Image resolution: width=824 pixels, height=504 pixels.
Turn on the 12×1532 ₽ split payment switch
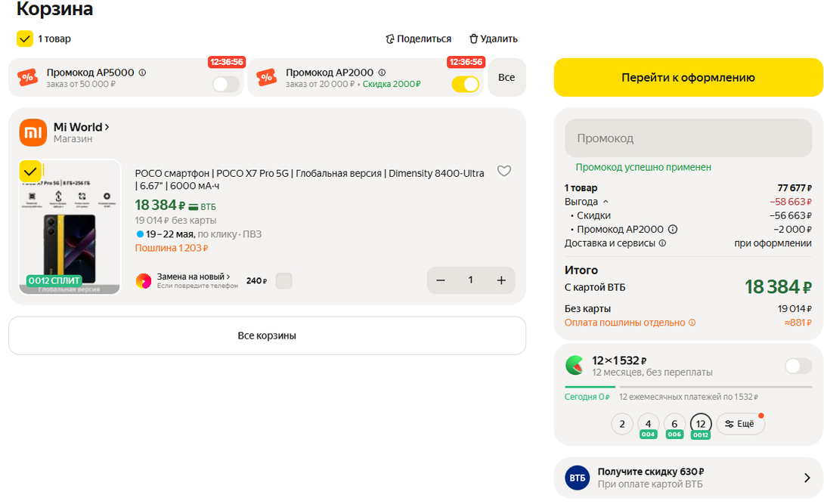tap(798, 366)
